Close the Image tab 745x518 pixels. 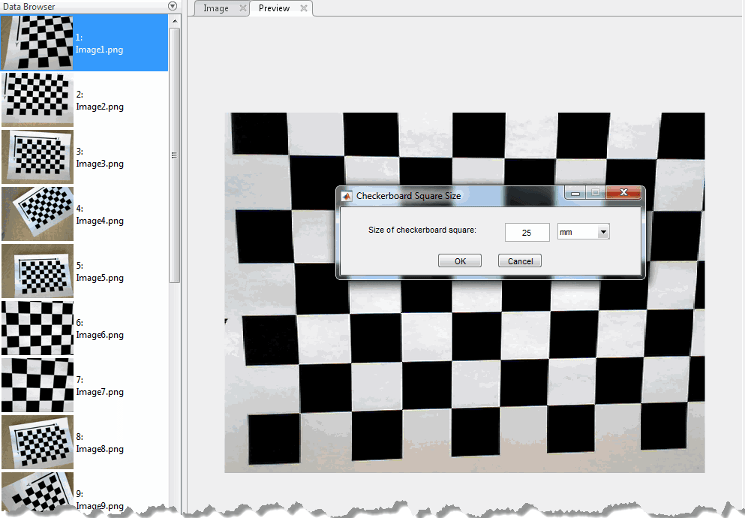[242, 8]
